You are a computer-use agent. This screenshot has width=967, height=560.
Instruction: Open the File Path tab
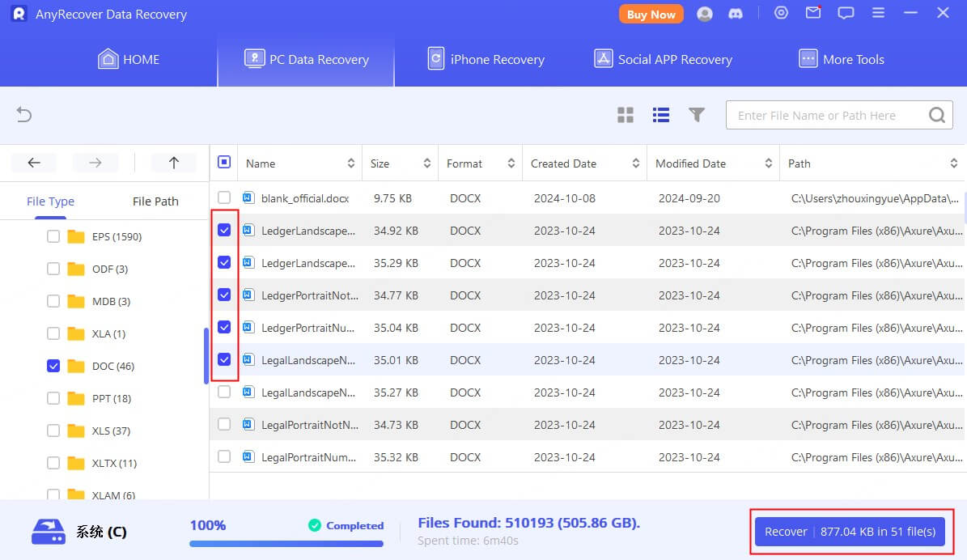(155, 201)
